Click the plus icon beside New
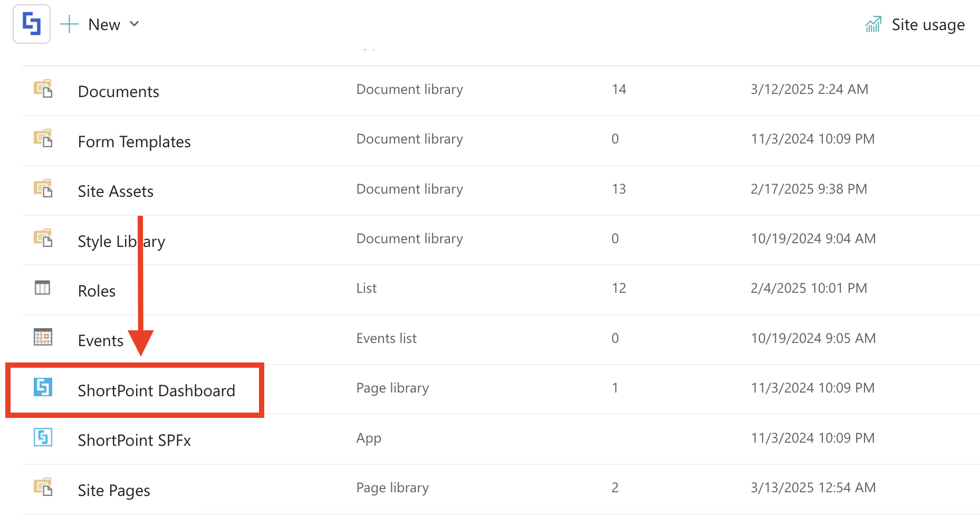The image size is (980, 516). point(69,24)
